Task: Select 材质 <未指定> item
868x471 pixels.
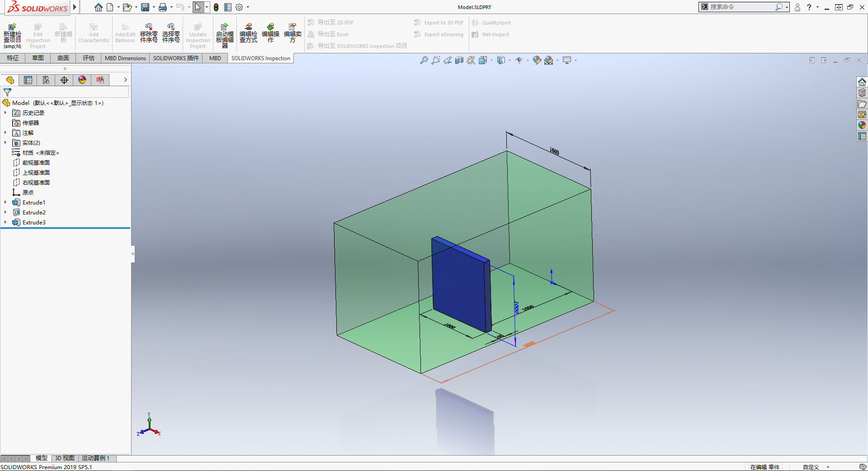Action: [41, 152]
